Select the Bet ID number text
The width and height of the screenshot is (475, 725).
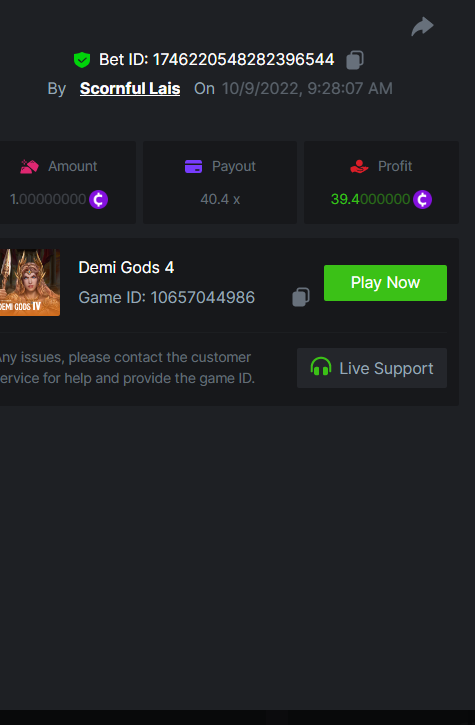(243, 60)
